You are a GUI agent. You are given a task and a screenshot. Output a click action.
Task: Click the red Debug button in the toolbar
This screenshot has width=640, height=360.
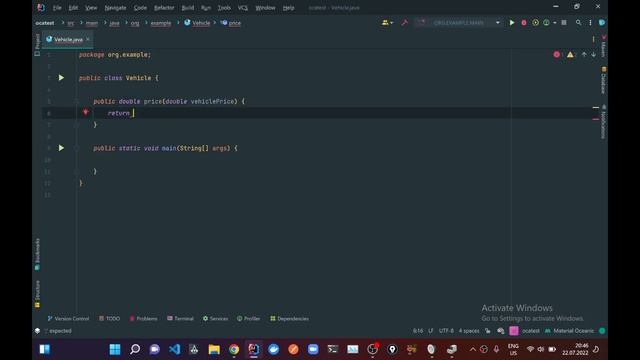coord(524,23)
